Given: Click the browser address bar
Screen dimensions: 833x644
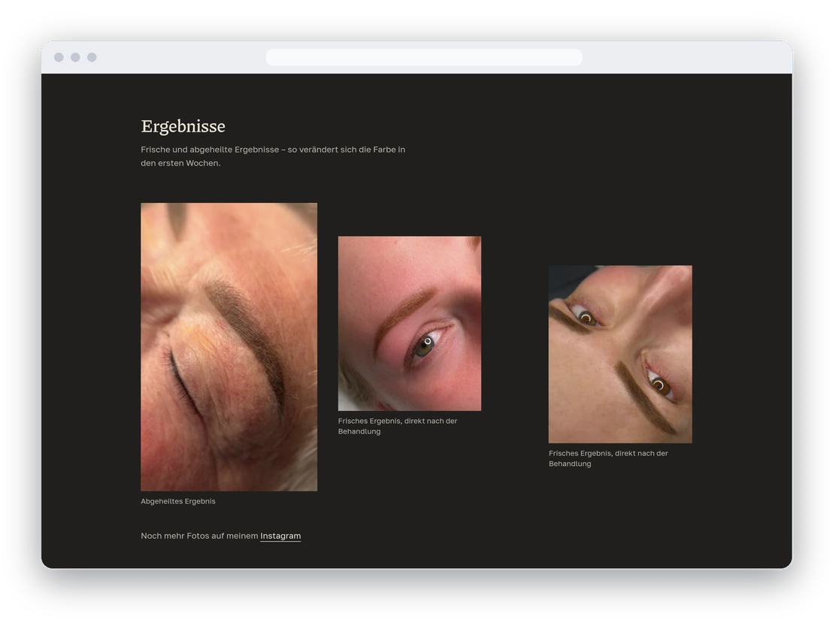Looking at the screenshot, I should (x=424, y=57).
